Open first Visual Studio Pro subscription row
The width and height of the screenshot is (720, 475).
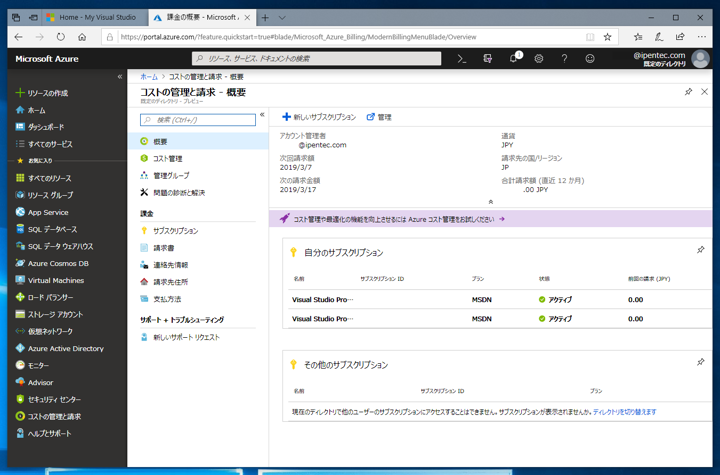coord(500,300)
